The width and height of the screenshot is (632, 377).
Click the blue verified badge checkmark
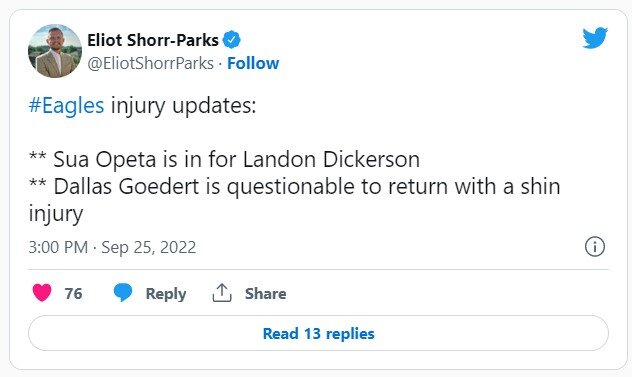(x=232, y=40)
